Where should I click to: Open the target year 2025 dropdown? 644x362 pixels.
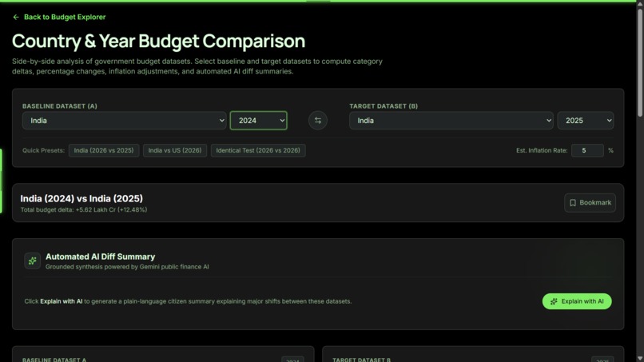[585, 121]
